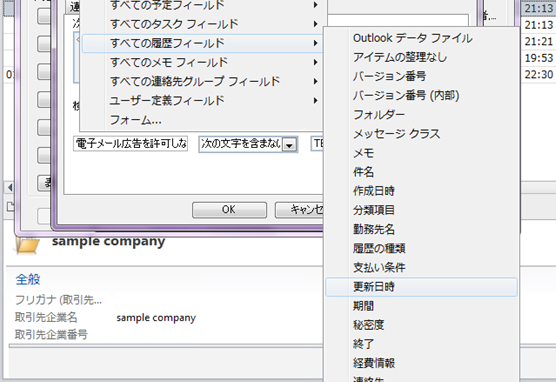Select メモ field in submenu
The width and height of the screenshot is (556, 382).
[421, 153]
